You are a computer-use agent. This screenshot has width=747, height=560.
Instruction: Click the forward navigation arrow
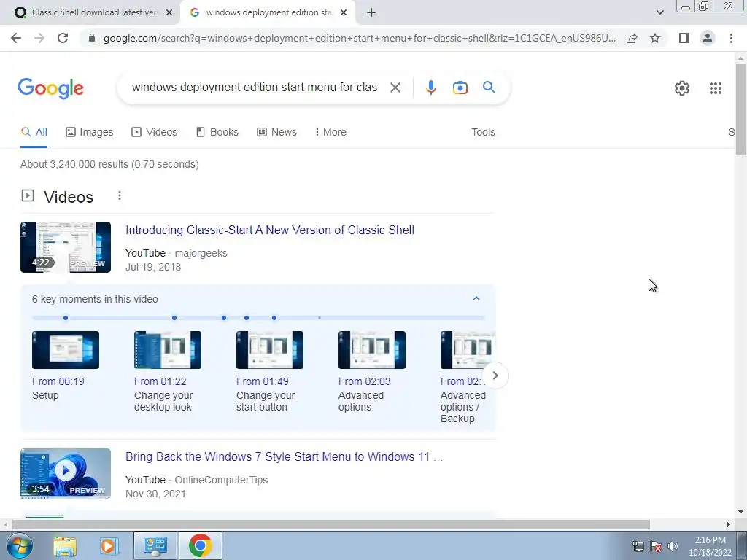tap(39, 38)
